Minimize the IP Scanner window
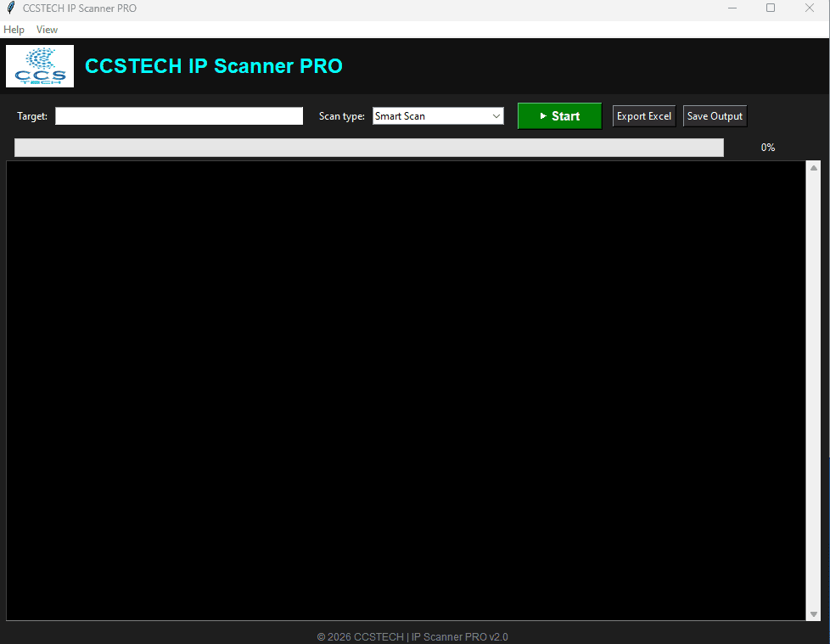This screenshot has height=644, width=830. tap(732, 8)
